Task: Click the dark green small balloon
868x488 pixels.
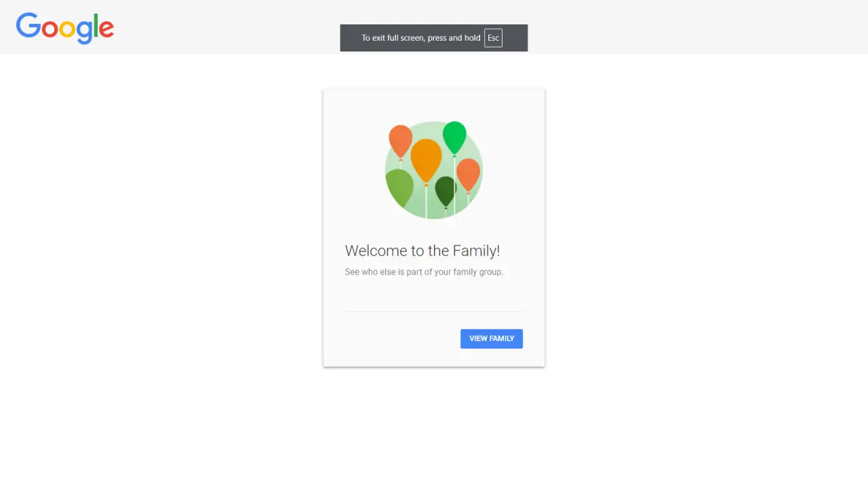Action: pos(446,191)
